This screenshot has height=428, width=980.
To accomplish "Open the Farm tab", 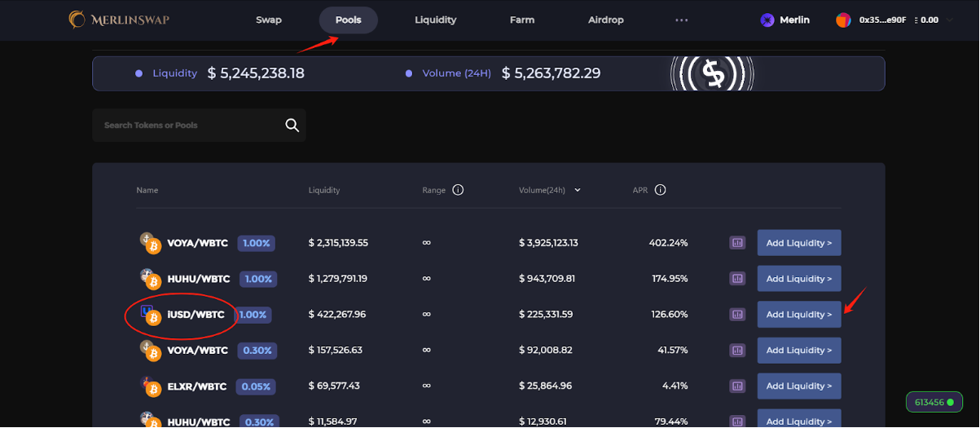I will (522, 20).
